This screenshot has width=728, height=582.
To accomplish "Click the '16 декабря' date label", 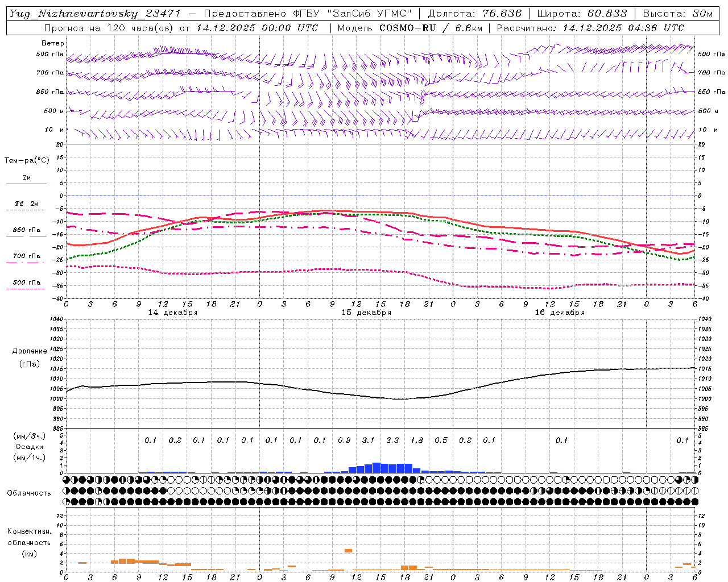I will point(560,313).
